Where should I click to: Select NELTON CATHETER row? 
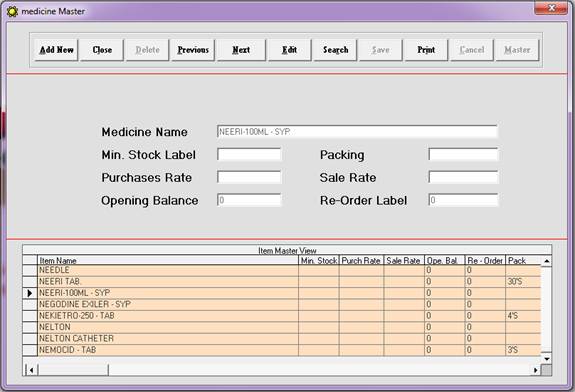point(282,338)
